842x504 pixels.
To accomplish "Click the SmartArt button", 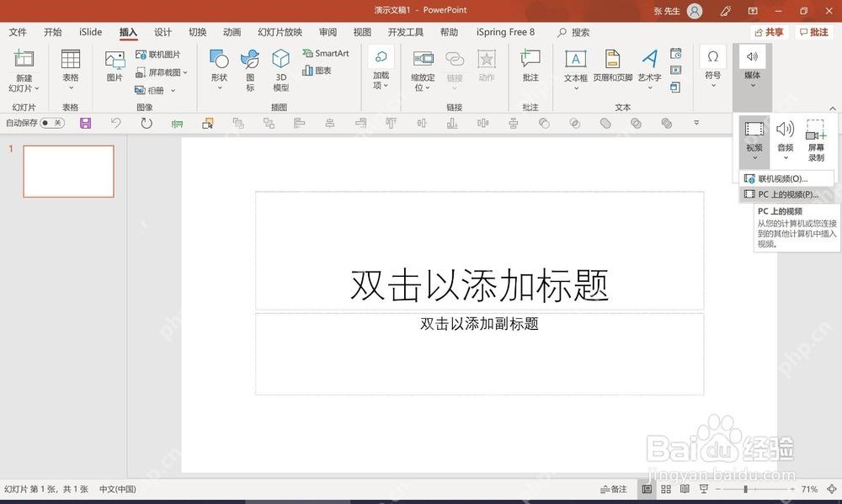I will coord(325,53).
